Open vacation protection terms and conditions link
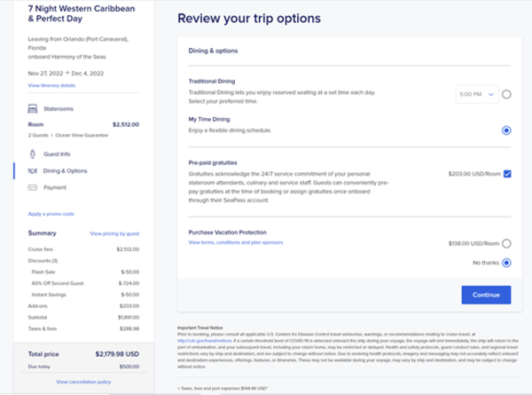Viewport: 532px width, 395px height. (x=233, y=242)
